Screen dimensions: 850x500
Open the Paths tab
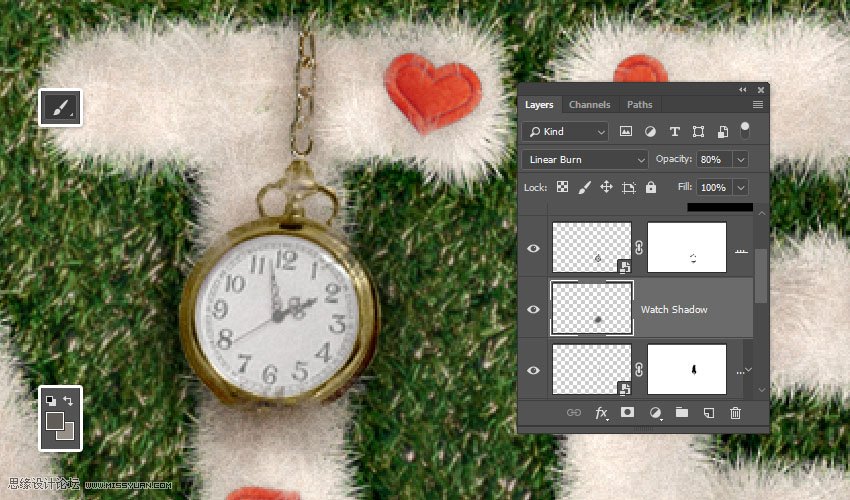639,104
